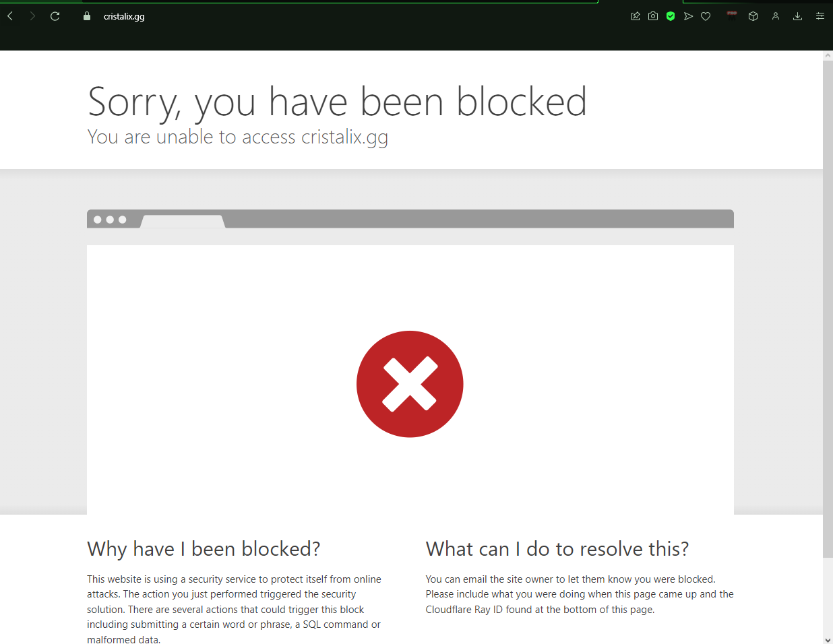
Task: Open the pinboard pin icon
Action: 636,16
